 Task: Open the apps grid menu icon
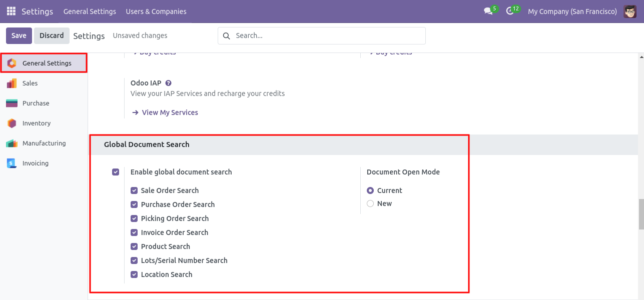click(x=11, y=11)
